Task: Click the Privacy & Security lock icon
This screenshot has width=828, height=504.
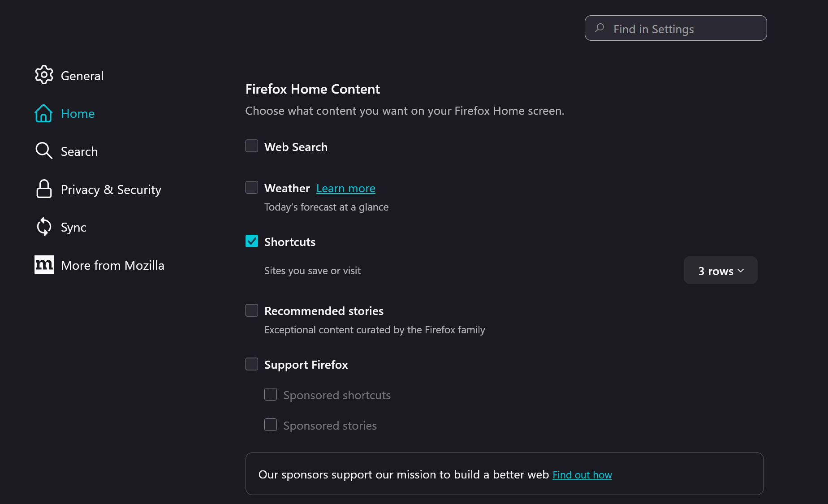Action: pos(44,189)
